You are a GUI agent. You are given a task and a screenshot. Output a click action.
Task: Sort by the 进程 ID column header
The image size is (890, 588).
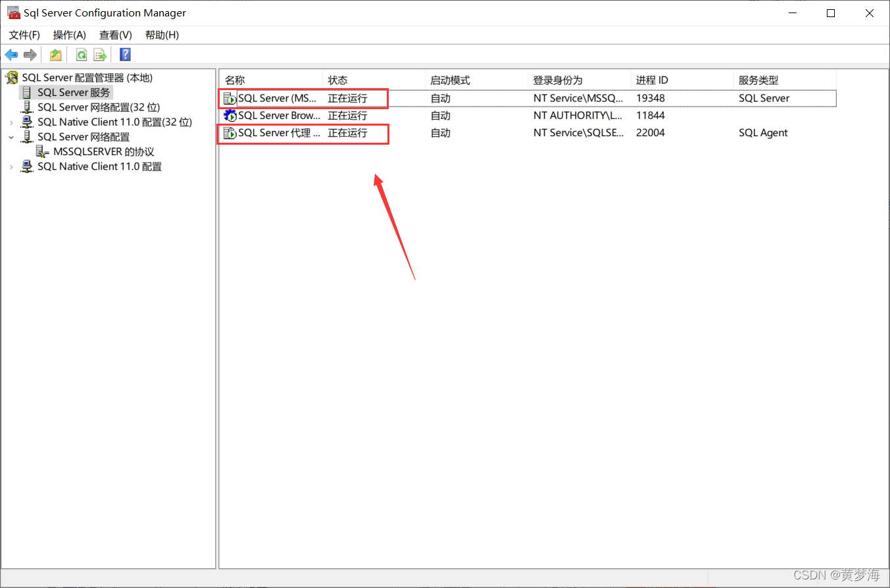pos(681,80)
